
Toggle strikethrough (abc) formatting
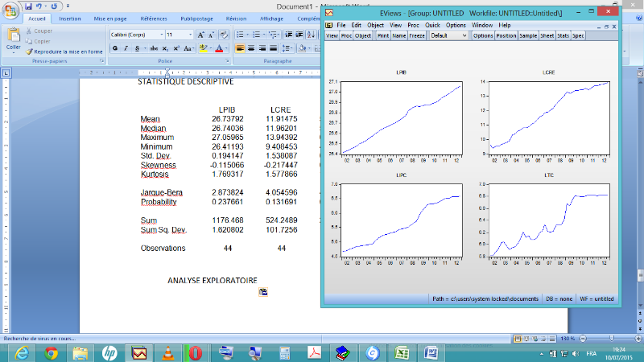(x=152, y=48)
